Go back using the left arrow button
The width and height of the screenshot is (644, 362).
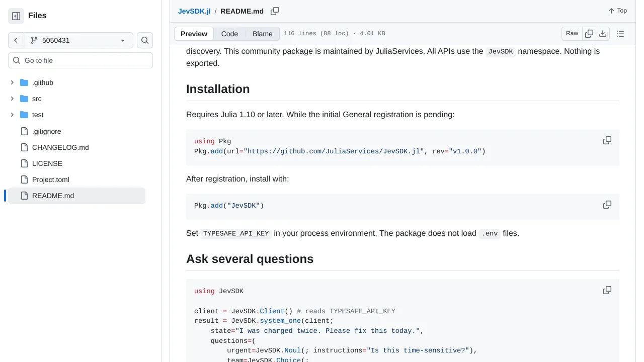pos(16,40)
